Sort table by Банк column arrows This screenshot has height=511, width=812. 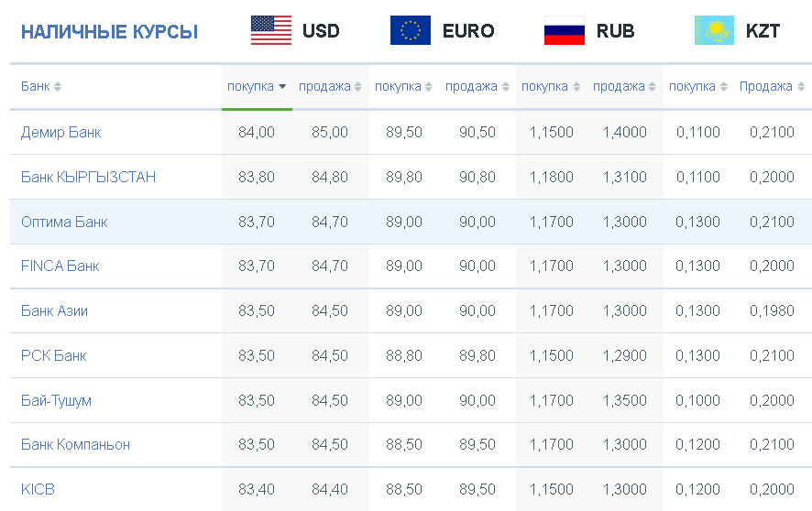(58, 87)
